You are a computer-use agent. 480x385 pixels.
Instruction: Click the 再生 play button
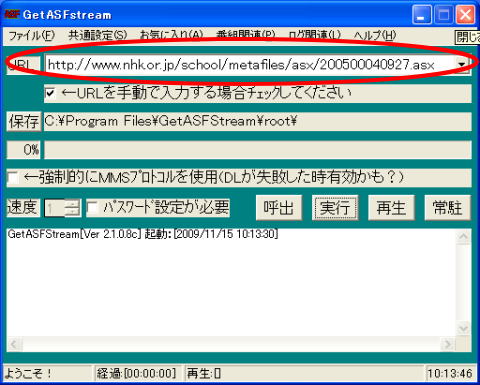[x=391, y=208]
